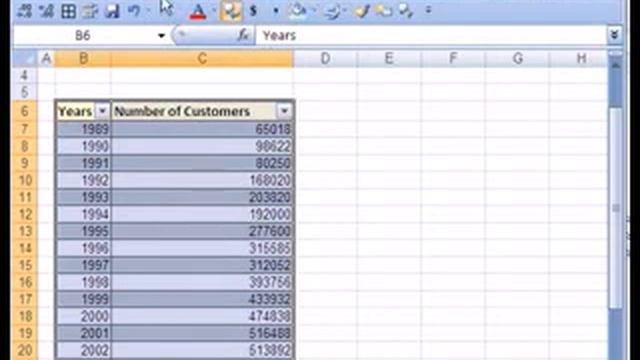The width and height of the screenshot is (640, 360).
Task: Click the Borders grid icon in toolbar
Action: (68, 11)
